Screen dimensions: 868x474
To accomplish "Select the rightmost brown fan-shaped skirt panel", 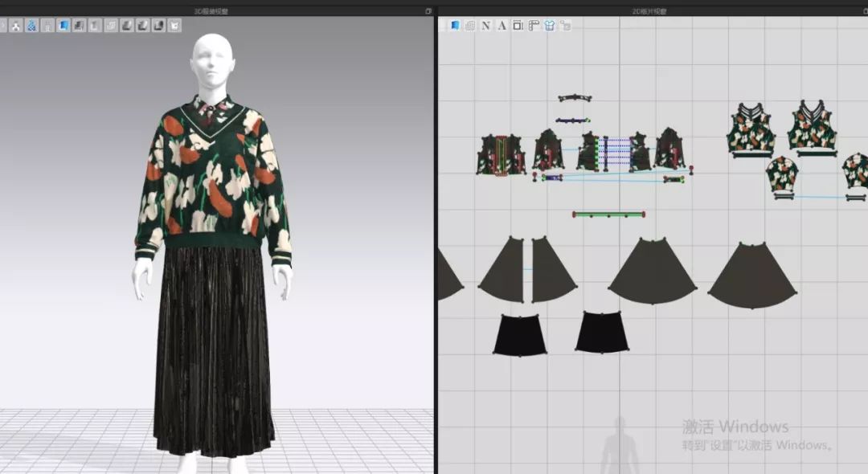I will pyautogui.click(x=753, y=276).
